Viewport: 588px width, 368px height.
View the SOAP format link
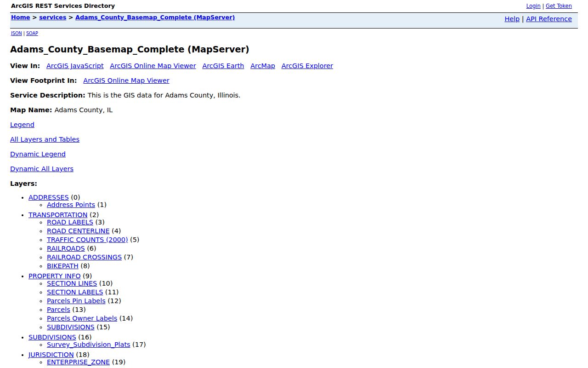(x=32, y=33)
